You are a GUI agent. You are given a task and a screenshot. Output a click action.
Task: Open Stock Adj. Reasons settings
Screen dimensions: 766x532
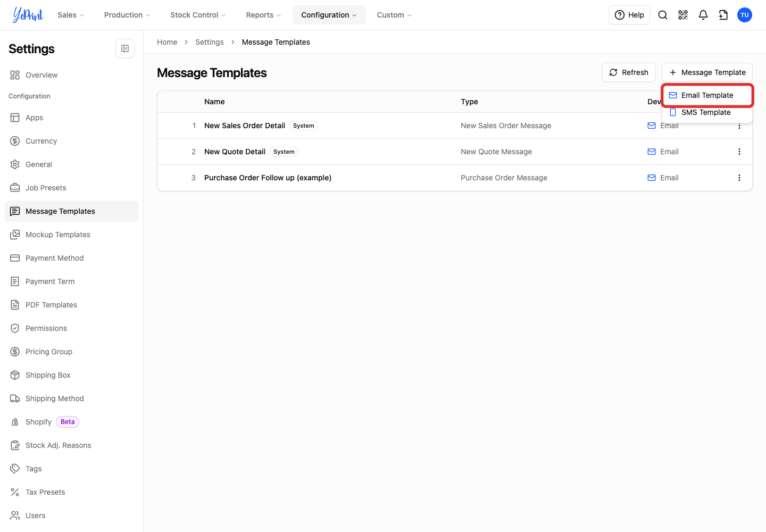tap(71, 445)
